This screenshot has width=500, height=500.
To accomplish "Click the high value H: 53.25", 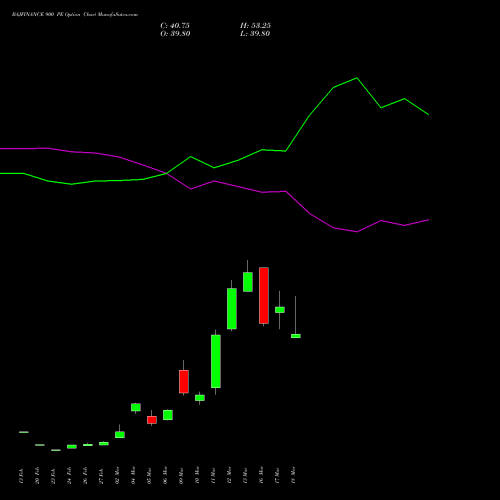I will [x=255, y=26].
